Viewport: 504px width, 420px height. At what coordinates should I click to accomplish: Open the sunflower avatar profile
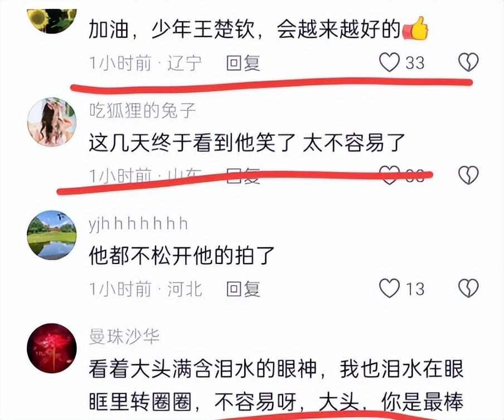[x=52, y=21]
